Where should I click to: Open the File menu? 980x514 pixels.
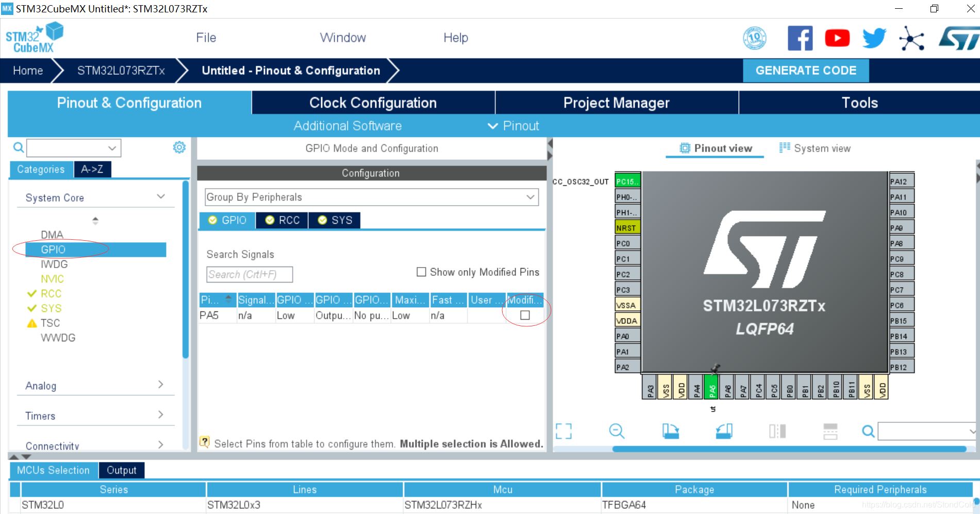click(206, 38)
